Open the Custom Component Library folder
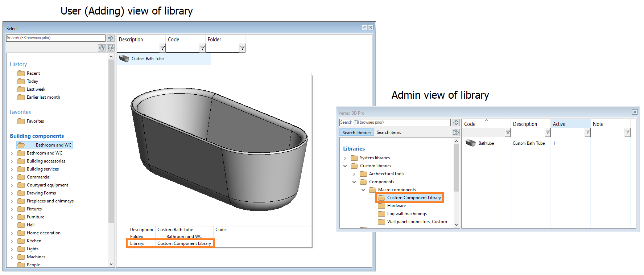Screen dimensions: 644x275 413,198
